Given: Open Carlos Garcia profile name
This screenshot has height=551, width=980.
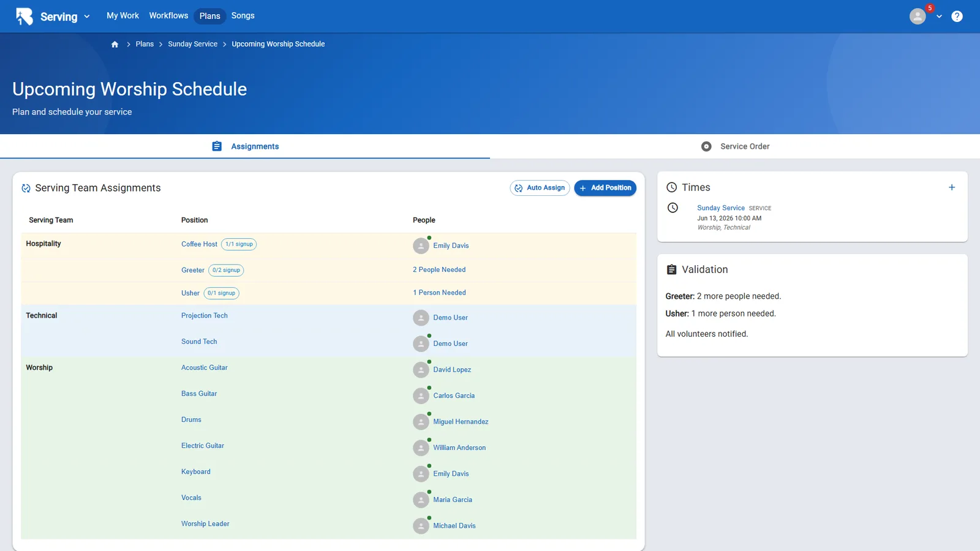Looking at the screenshot, I should pyautogui.click(x=454, y=395).
